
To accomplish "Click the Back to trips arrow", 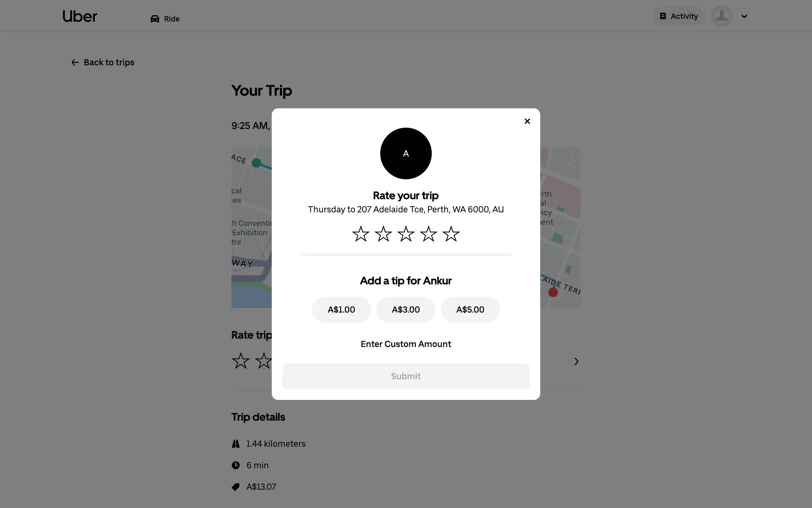I will tap(75, 63).
